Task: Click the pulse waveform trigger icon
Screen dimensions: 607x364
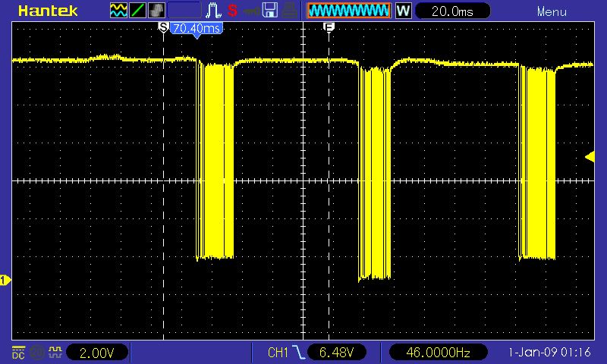Action: [213, 11]
